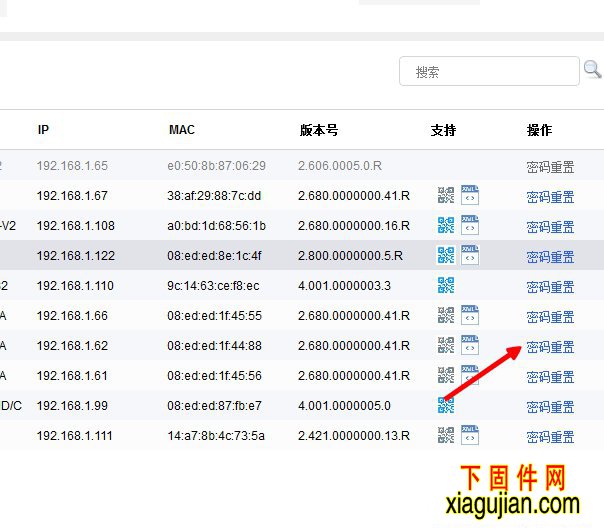
Task: Click the MAC column header
Action: coord(182,130)
